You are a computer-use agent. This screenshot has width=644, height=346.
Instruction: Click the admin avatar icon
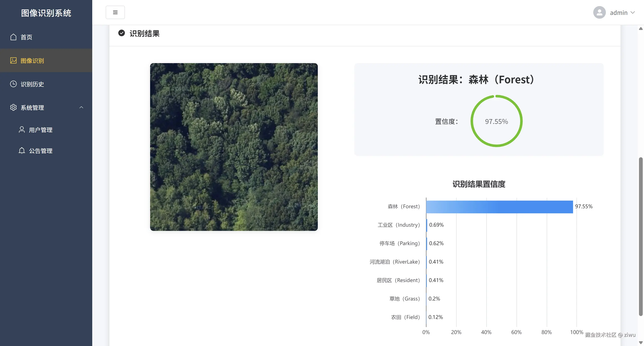599,12
